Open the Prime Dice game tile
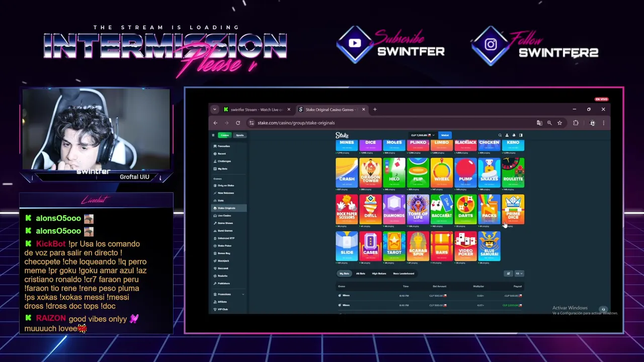 (513, 209)
